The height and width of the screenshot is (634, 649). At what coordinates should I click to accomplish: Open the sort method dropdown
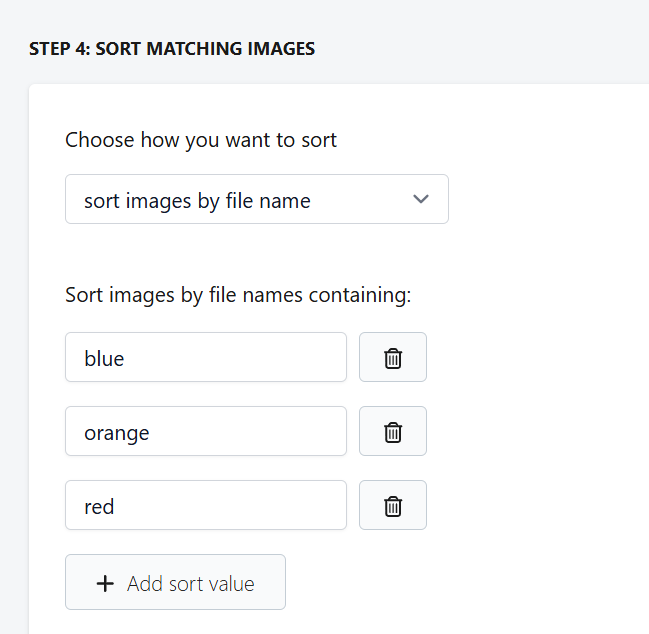(x=257, y=199)
